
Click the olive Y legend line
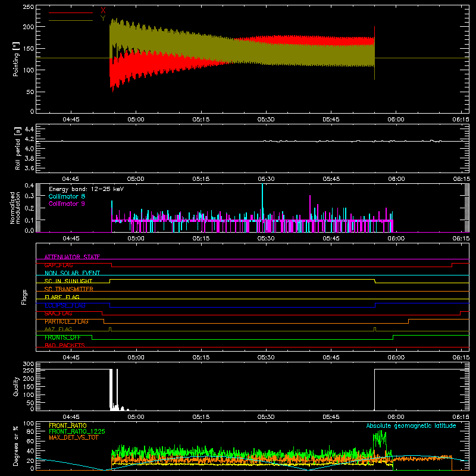71,20
